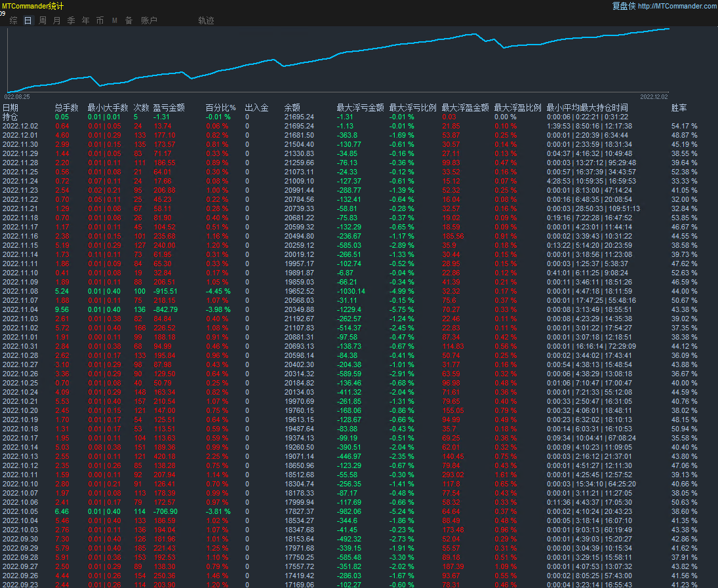Click the 420.18 profit value
This screenshot has height=588, width=718.
165,457
